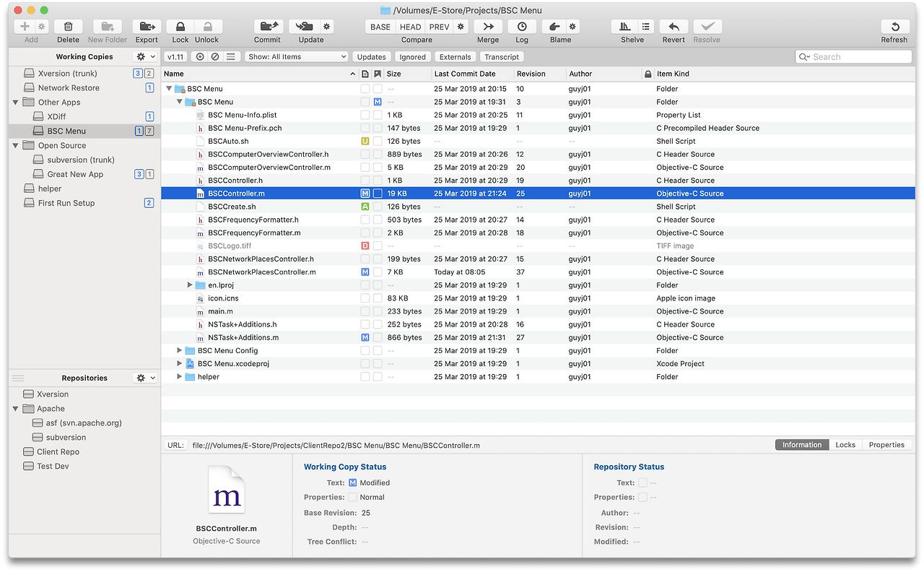This screenshot has height=572, width=924.
Task: Sort by the Last Commit Date column
Action: click(472, 74)
